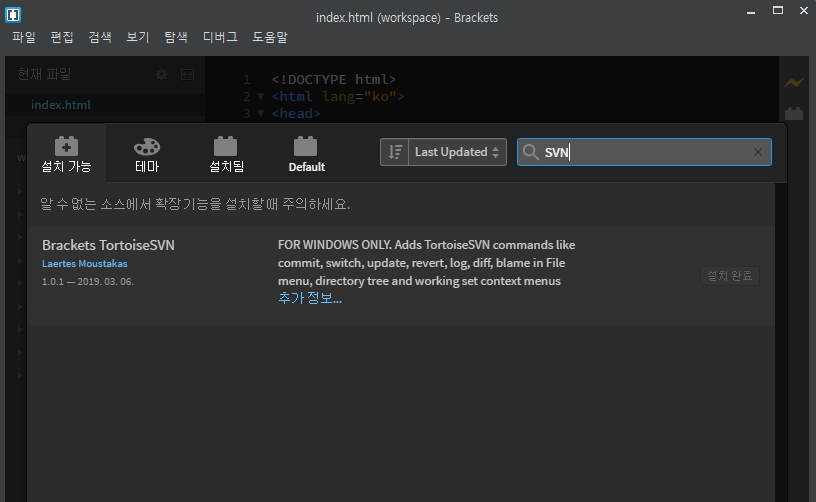This screenshot has width=816, height=502.
Task: Switch to the Default extensions tab
Action: tap(307, 153)
